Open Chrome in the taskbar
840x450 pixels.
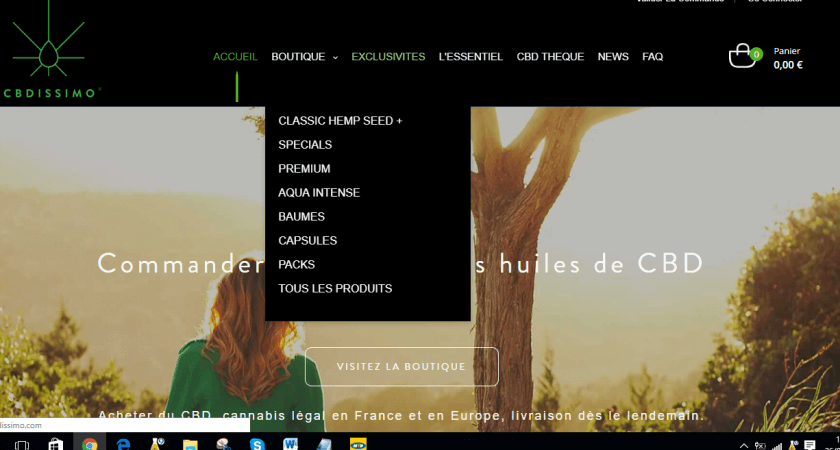[x=89, y=444]
